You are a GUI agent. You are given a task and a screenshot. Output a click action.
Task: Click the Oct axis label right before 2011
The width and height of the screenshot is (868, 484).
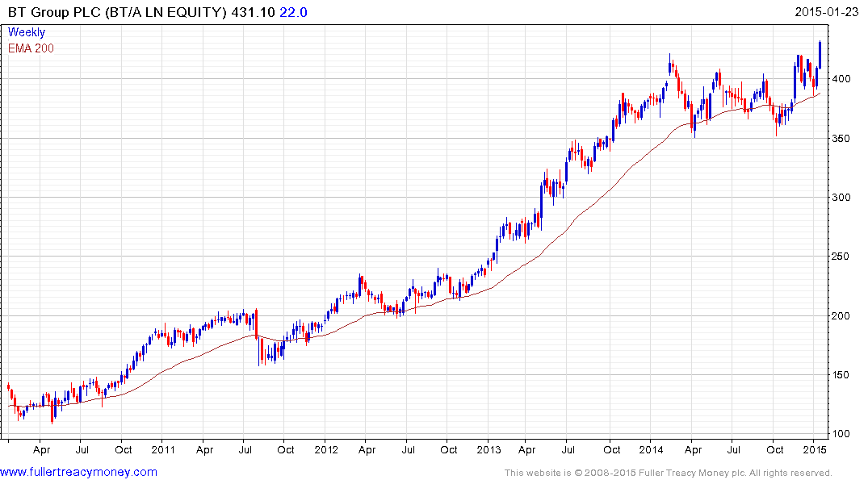123,449
